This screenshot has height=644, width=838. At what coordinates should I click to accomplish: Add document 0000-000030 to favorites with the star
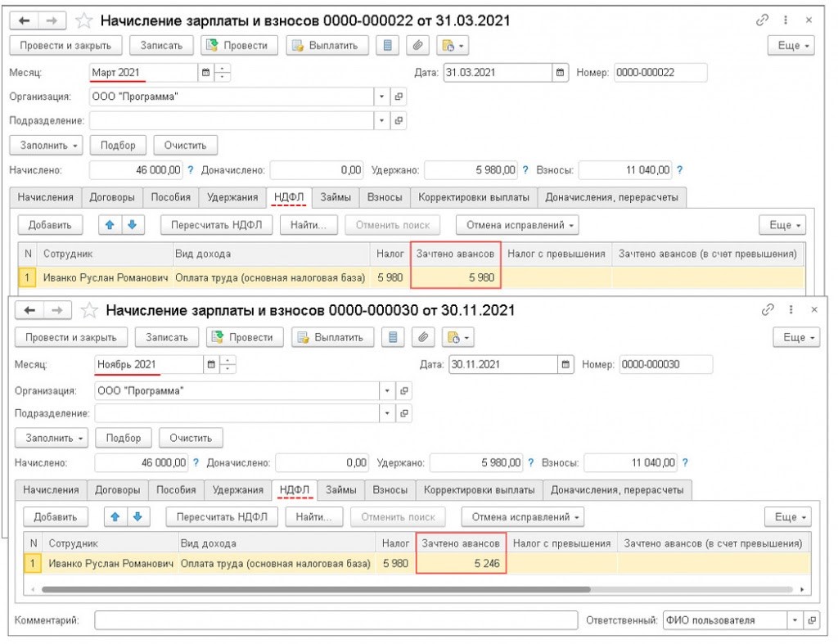[x=89, y=310]
